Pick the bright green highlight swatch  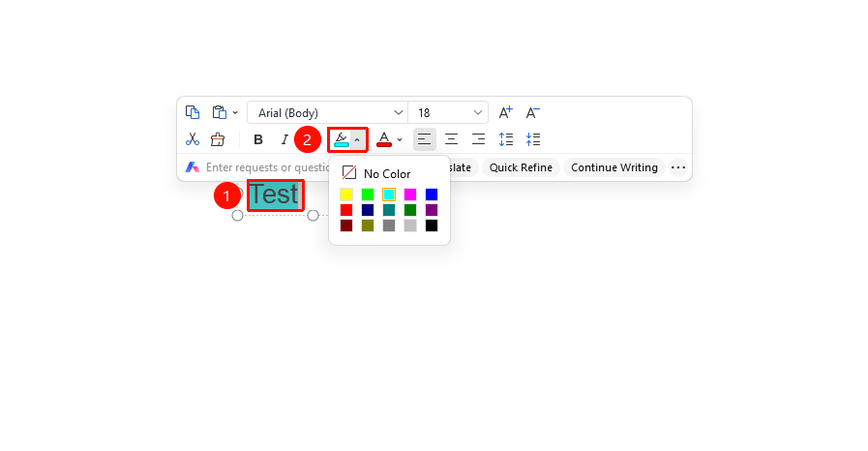click(368, 195)
